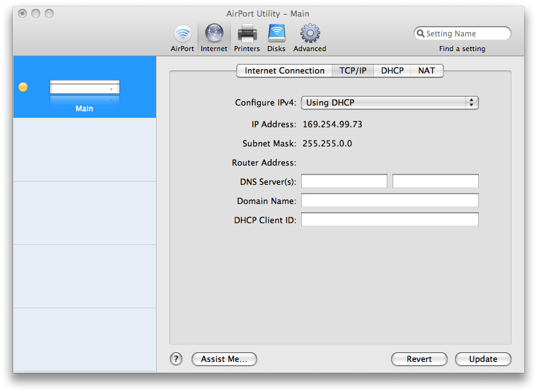
Task: Open the AirPort settings pane
Action: tap(182, 38)
